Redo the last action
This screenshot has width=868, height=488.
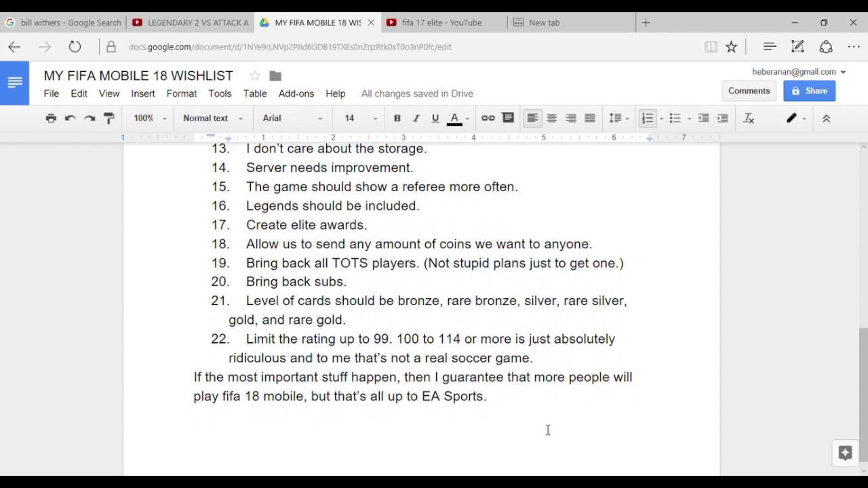click(89, 118)
